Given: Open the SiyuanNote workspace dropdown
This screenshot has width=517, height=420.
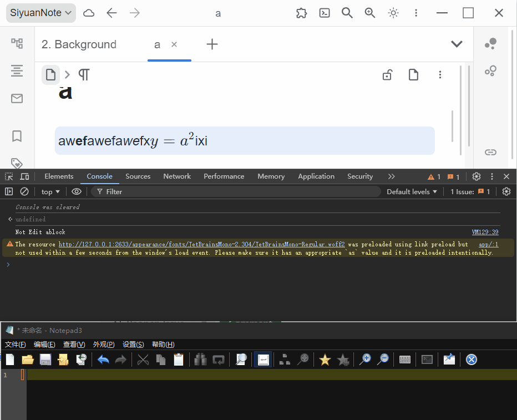Looking at the screenshot, I should (40, 13).
